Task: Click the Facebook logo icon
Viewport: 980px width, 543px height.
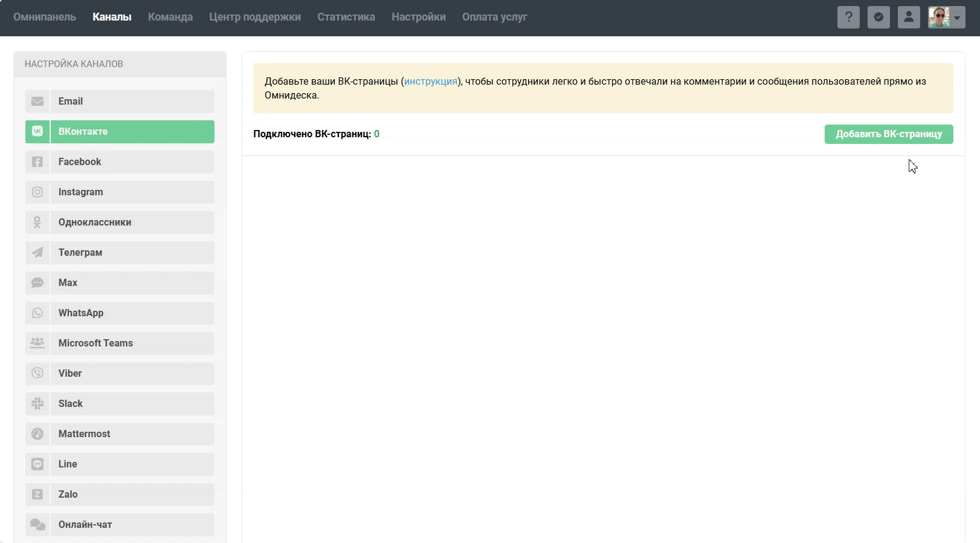Action: (37, 162)
